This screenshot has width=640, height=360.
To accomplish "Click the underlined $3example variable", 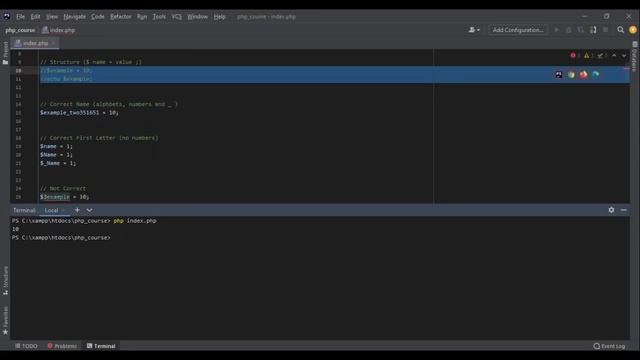I will pyautogui.click(x=55, y=197).
